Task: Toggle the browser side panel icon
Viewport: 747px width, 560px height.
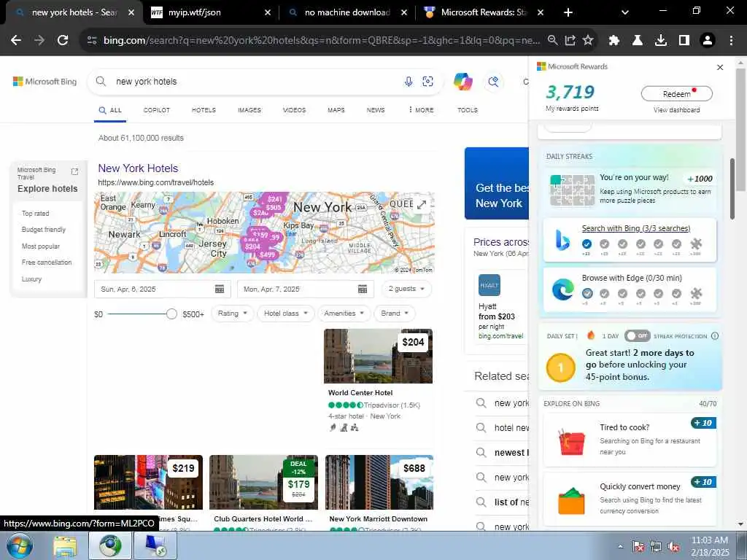Action: point(684,41)
